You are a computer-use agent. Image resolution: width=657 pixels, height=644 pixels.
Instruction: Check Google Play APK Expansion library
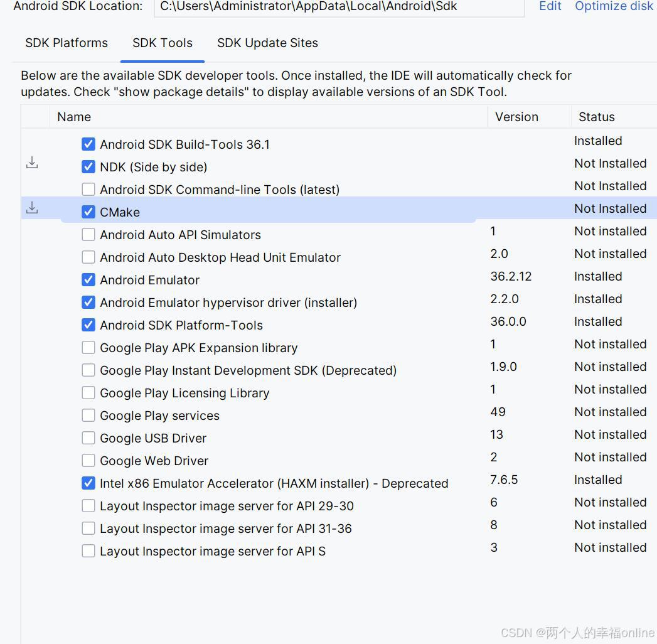pyautogui.click(x=88, y=348)
